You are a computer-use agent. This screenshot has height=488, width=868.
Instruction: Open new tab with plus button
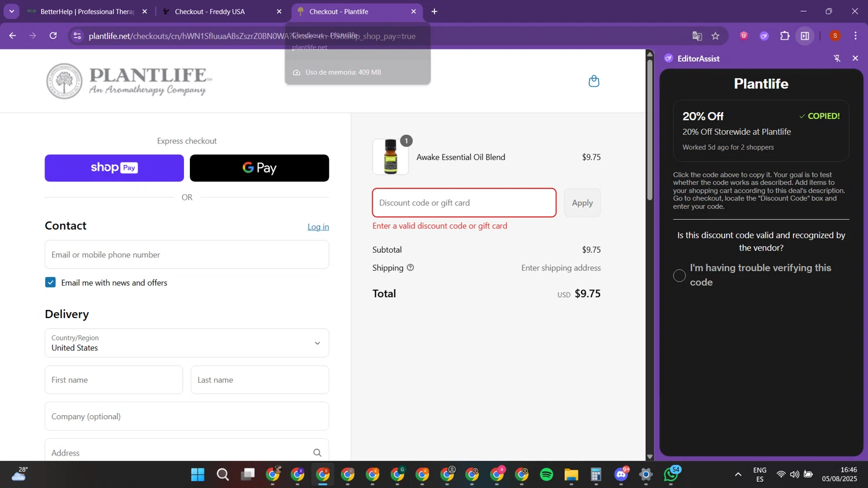[x=435, y=12]
